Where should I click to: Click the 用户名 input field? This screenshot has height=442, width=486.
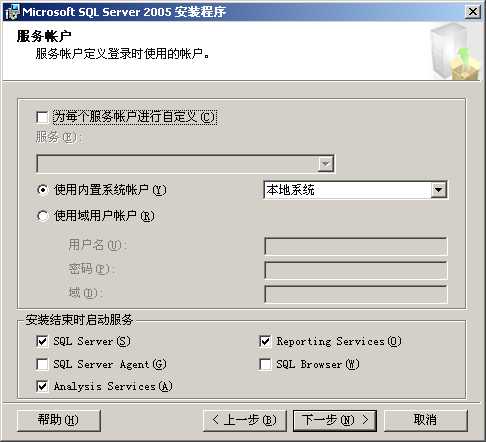point(356,246)
